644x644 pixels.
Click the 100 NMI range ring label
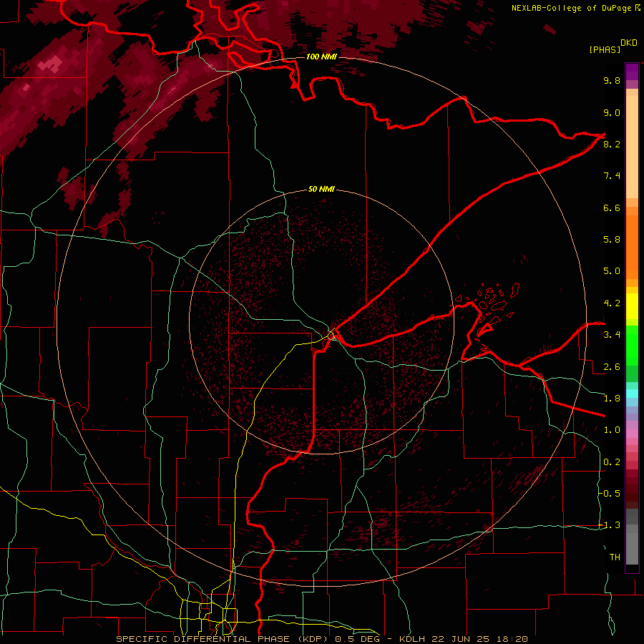321,57
